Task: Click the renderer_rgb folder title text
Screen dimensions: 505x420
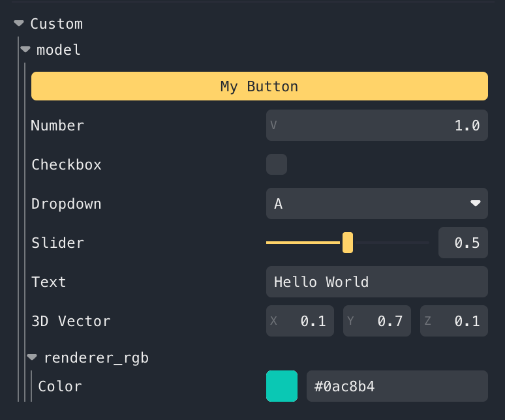Action: tap(96, 357)
